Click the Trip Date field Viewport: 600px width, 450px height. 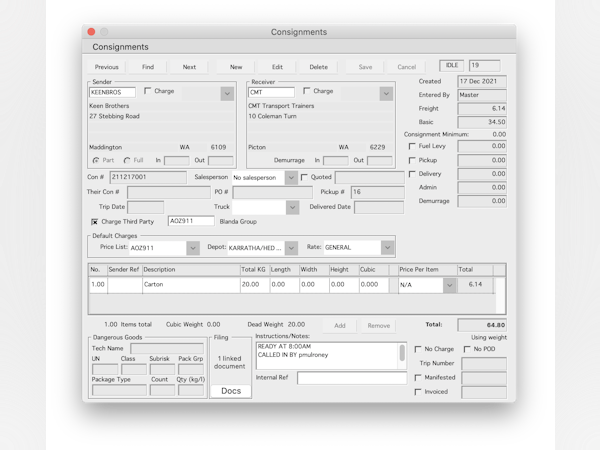pos(146,207)
